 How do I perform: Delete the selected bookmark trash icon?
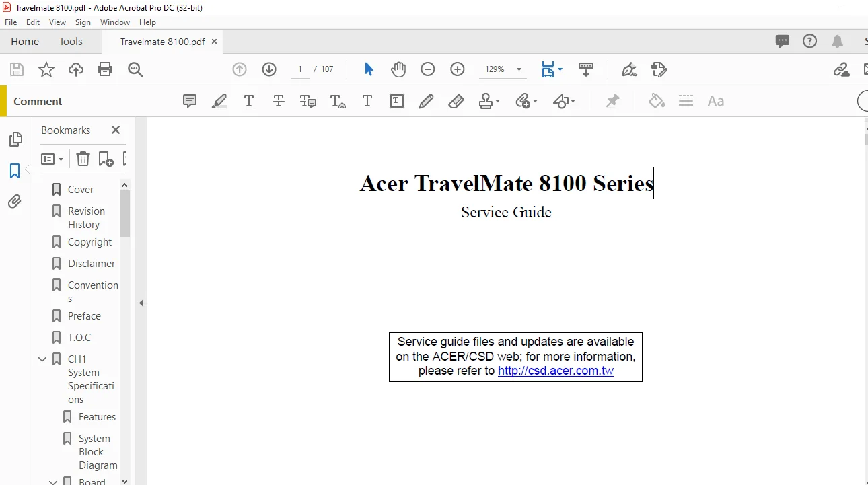tap(83, 159)
